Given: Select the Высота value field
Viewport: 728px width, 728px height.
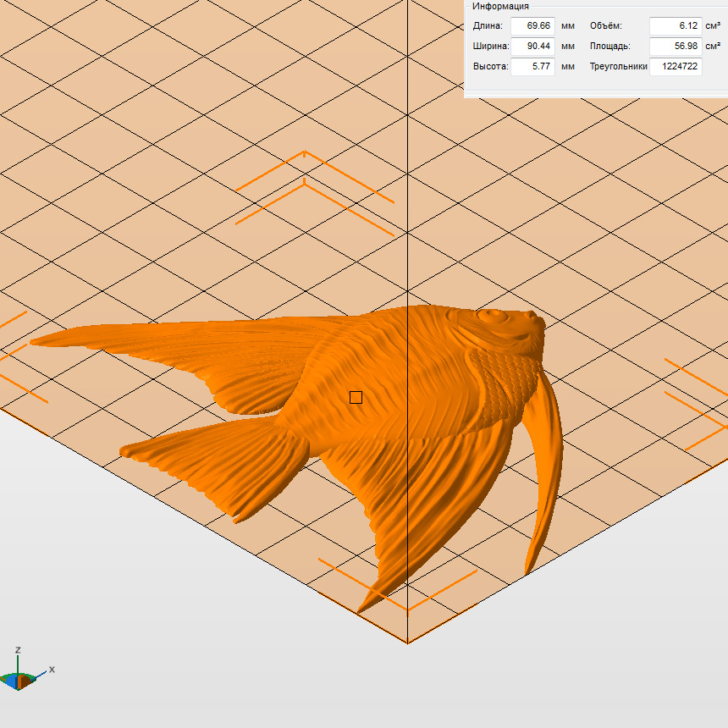Looking at the screenshot, I should click(x=532, y=67).
